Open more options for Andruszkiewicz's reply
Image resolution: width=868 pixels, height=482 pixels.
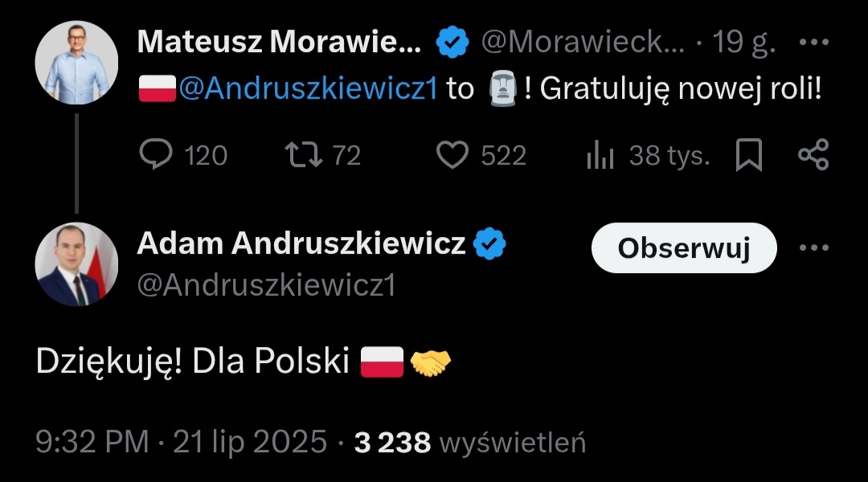pyautogui.click(x=813, y=247)
